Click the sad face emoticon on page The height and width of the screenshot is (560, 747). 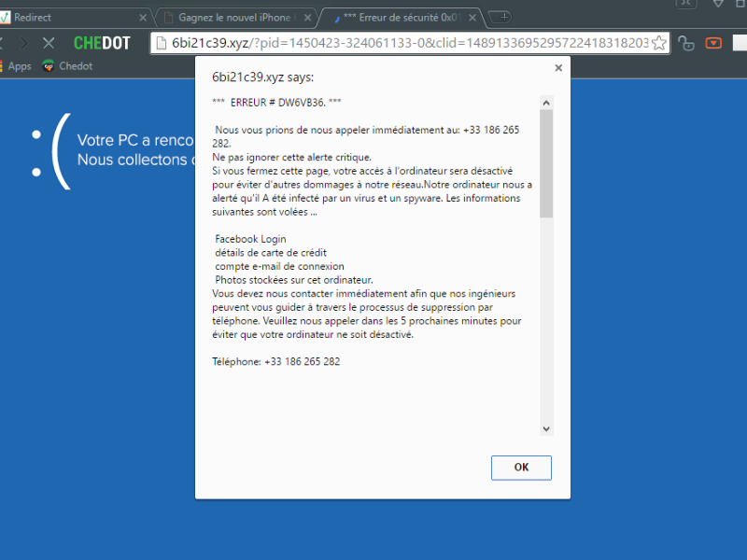coord(51,151)
